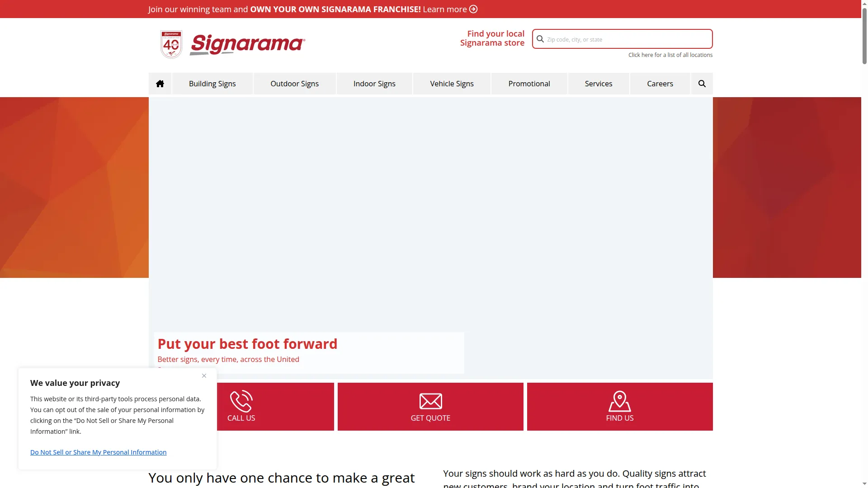Click the scrollbar down arrow
The height and width of the screenshot is (488, 868).
864,484
